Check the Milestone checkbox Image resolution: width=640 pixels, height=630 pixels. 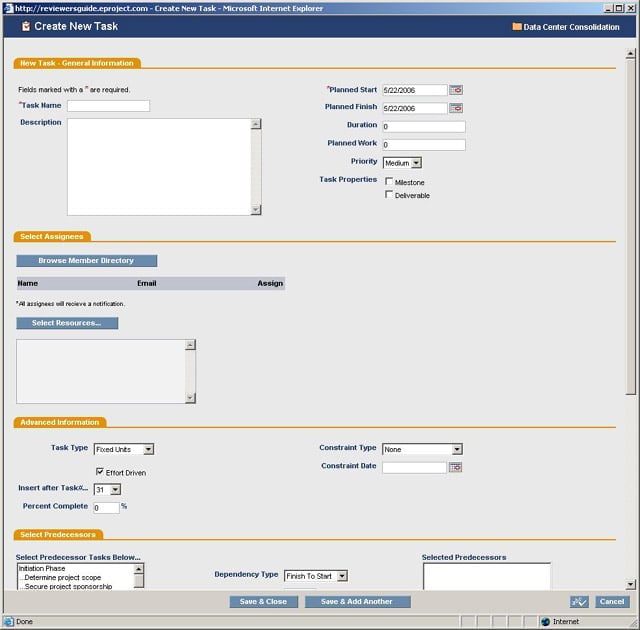pos(389,181)
